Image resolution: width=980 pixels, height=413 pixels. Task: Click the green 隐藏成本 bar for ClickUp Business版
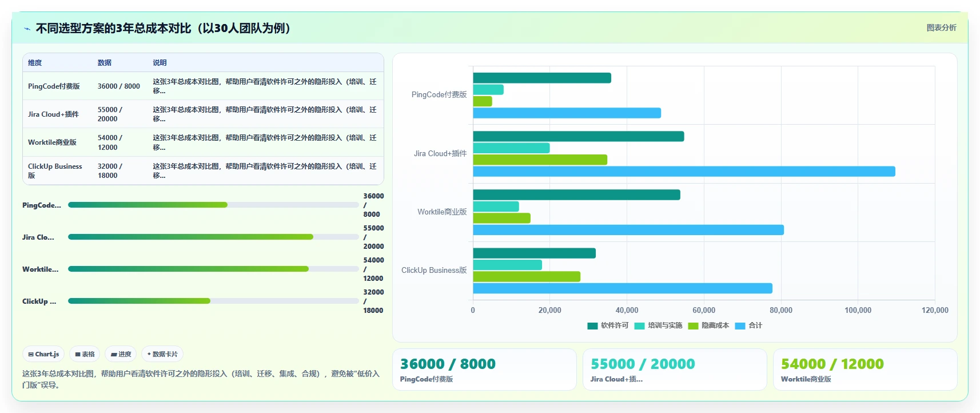point(527,277)
